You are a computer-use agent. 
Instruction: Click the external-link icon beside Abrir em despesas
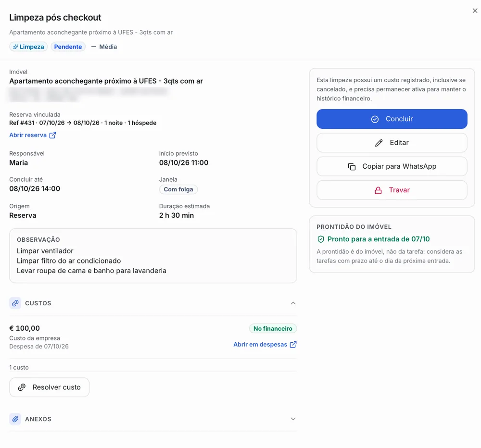[x=293, y=344]
